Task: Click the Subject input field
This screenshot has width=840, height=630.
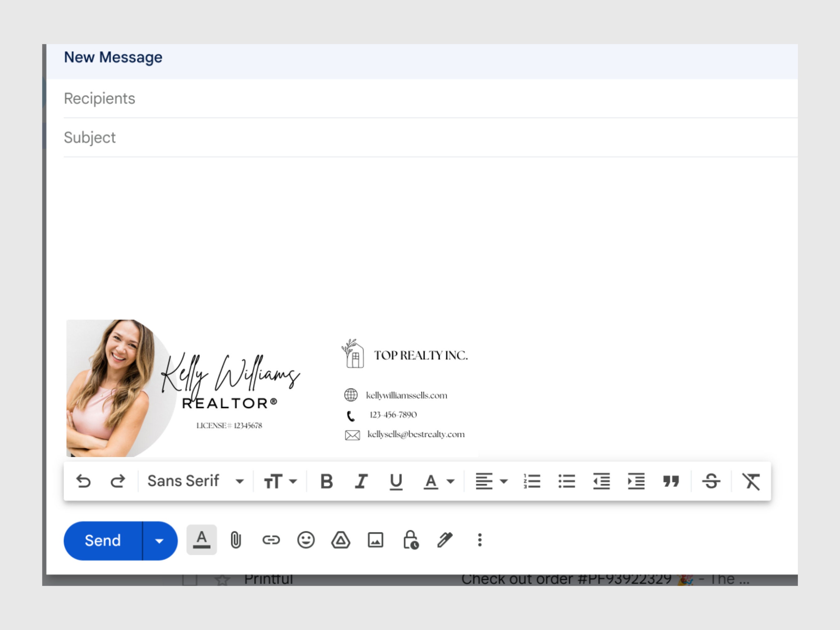Action: coord(266,138)
